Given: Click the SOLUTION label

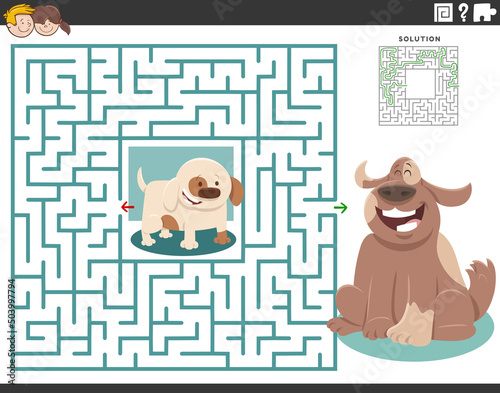Looking at the screenshot, I should (x=419, y=39).
